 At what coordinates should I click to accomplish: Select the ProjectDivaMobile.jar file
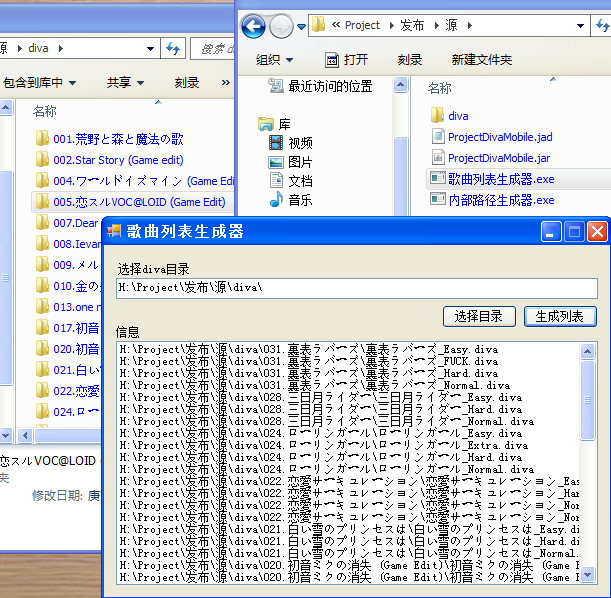491,158
